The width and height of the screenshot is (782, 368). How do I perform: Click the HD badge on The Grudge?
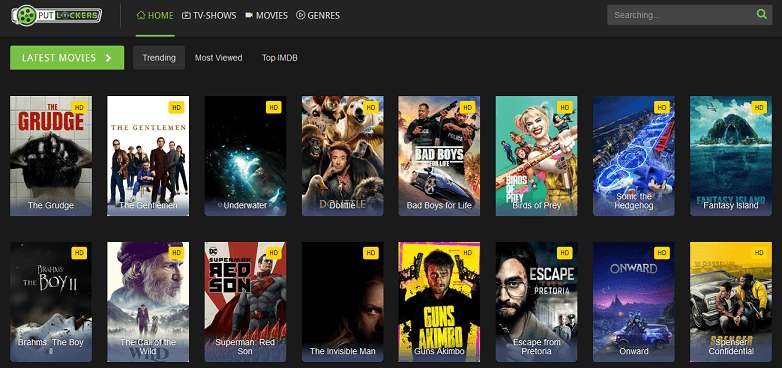(x=79, y=107)
